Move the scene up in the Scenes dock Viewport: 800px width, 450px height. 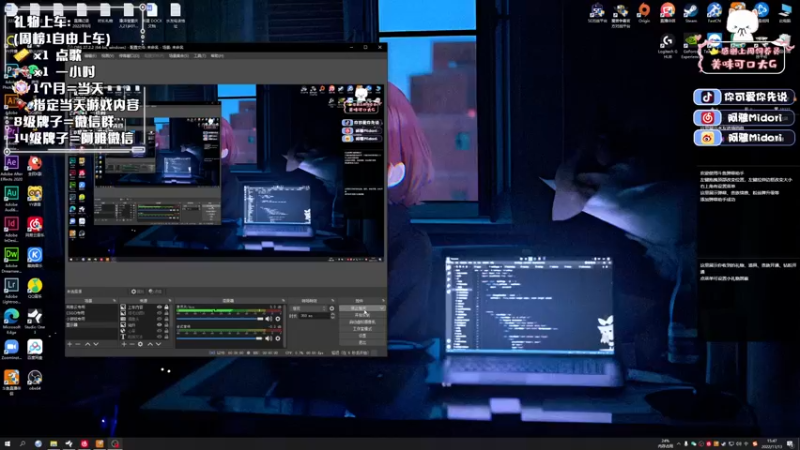point(87,344)
